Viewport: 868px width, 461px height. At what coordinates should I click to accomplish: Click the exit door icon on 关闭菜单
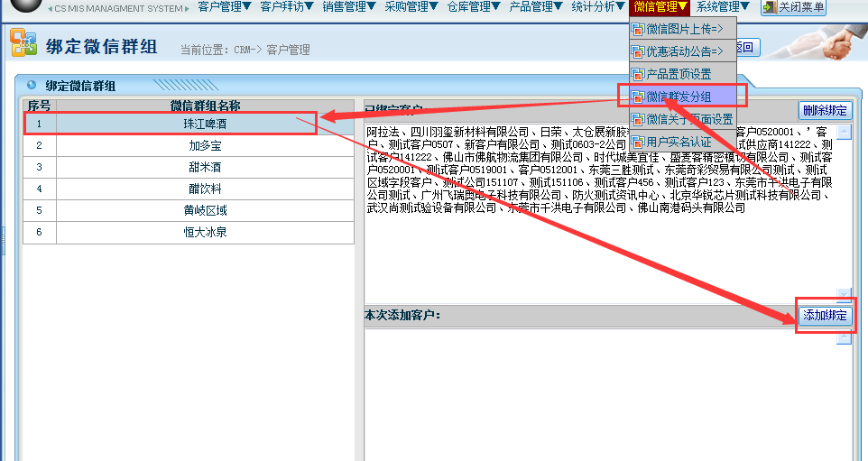coord(769,7)
